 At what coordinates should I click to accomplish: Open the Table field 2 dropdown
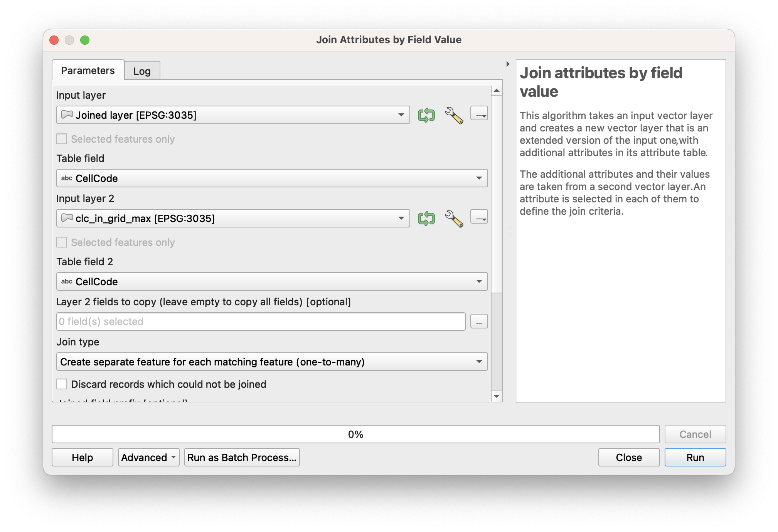coord(272,281)
